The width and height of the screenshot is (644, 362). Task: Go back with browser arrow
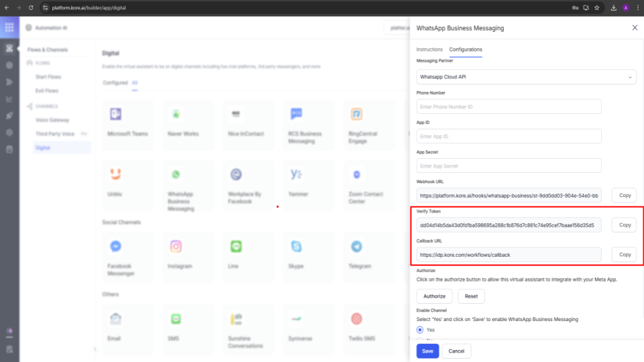point(7,7)
